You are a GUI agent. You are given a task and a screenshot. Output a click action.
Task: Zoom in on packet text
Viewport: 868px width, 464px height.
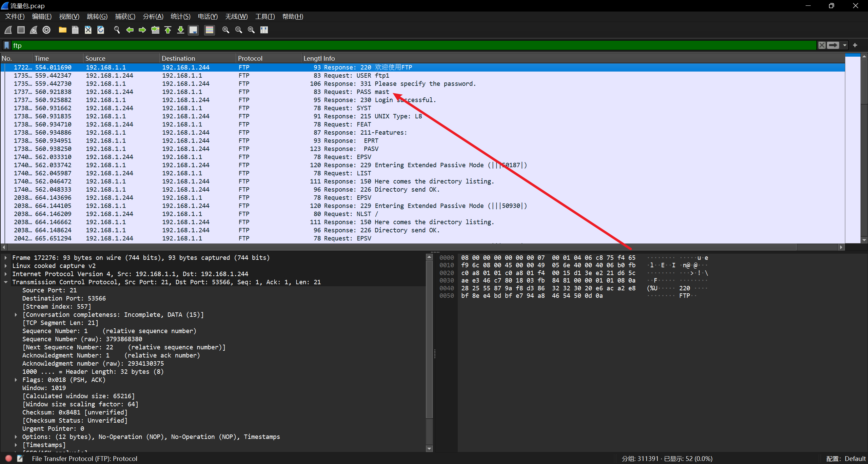coord(225,30)
